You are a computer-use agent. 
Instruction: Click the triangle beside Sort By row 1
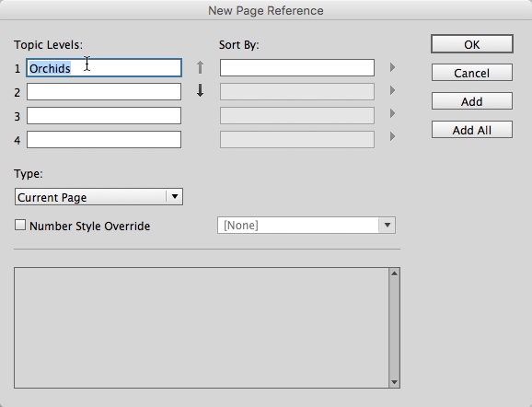(392, 67)
